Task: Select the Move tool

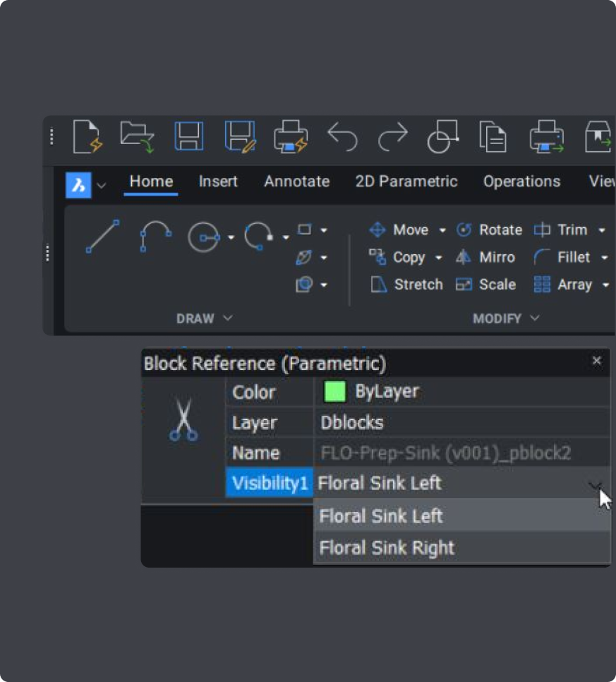Action: [x=403, y=229]
